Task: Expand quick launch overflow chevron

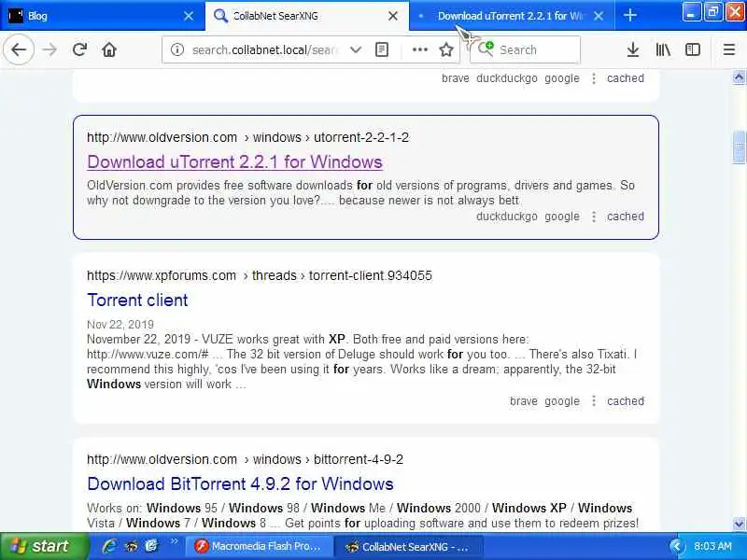Action: [174, 541]
